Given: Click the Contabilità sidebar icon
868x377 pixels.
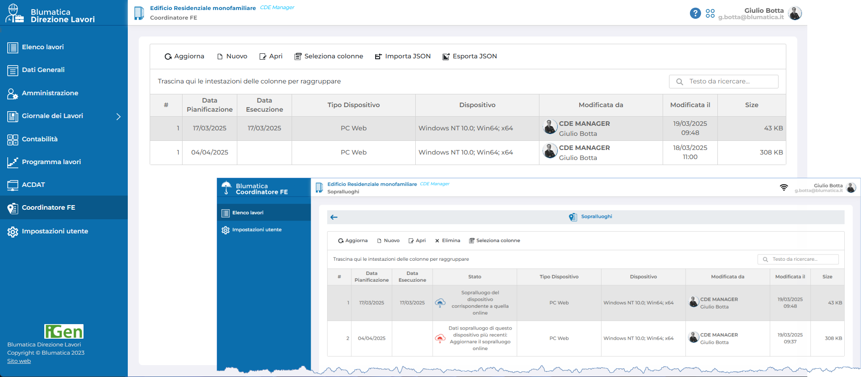Looking at the screenshot, I should click(x=13, y=139).
